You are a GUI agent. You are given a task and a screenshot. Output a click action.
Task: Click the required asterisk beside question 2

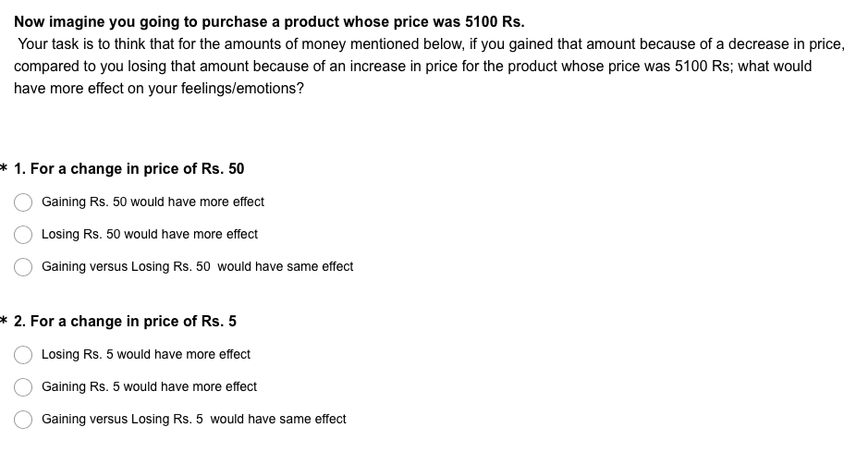pos(4,321)
